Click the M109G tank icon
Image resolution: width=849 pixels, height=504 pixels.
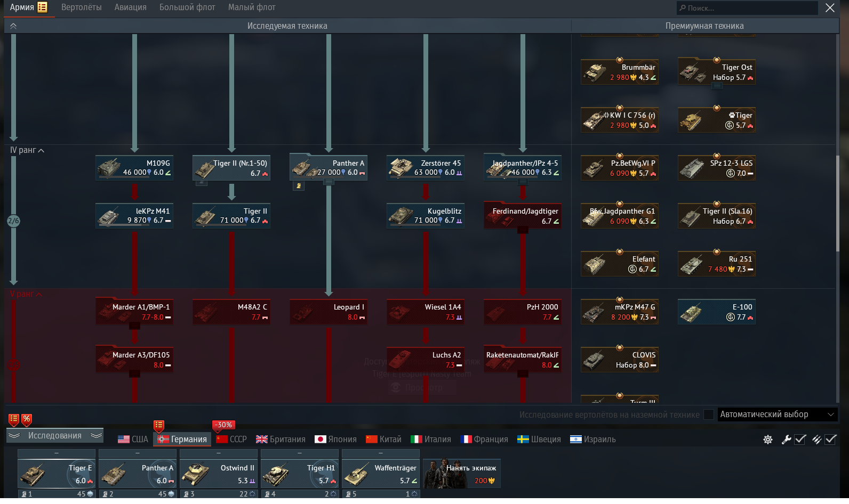click(134, 168)
